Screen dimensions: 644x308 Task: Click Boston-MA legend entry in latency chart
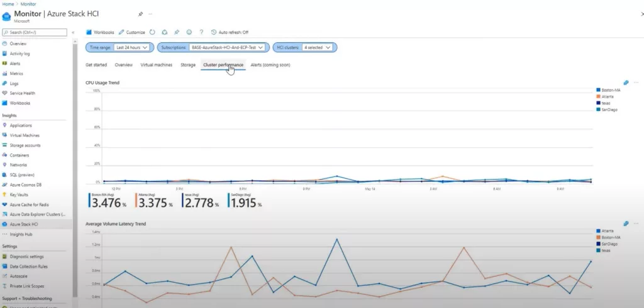click(608, 237)
